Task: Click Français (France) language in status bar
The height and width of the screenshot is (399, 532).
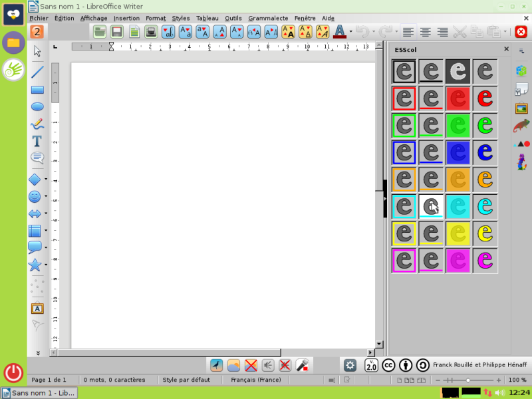Action: point(256,380)
